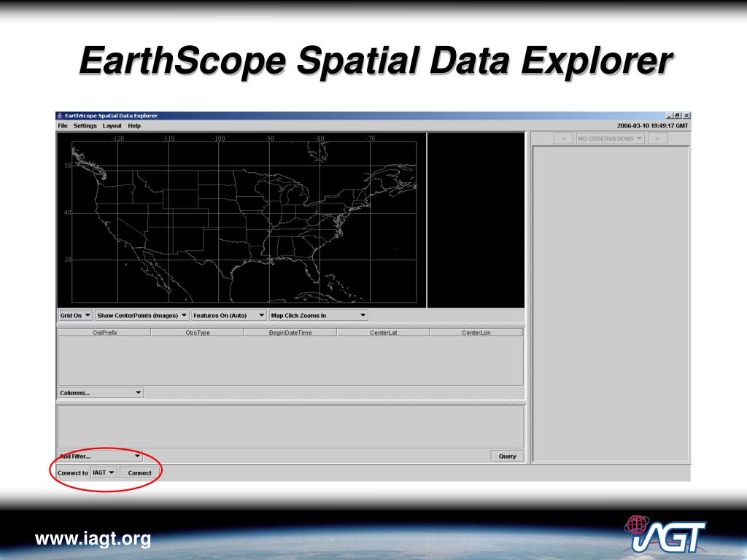Open the Settings menu
Image resolution: width=747 pixels, height=560 pixels.
[85, 125]
